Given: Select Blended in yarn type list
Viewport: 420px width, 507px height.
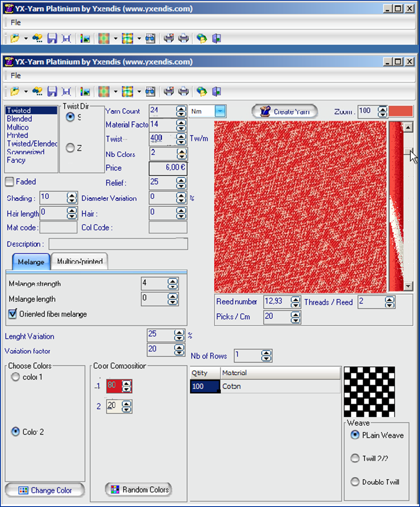Looking at the screenshot, I should coord(19,119).
